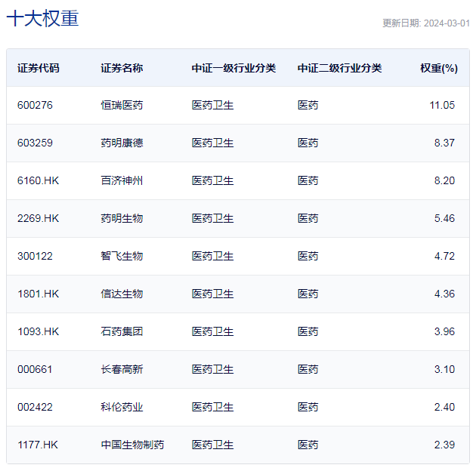The width and height of the screenshot is (476, 468).
Task: Select security code 1177.HK
Action: (x=38, y=445)
